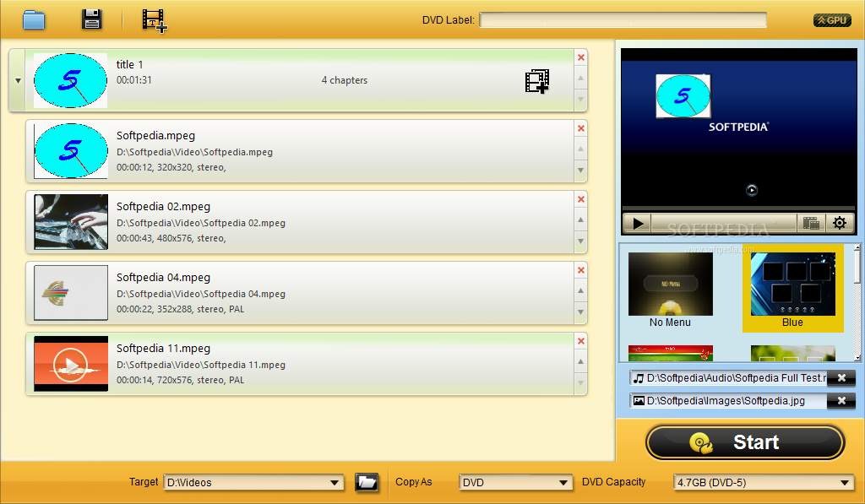Move title 1 up

tap(581, 79)
